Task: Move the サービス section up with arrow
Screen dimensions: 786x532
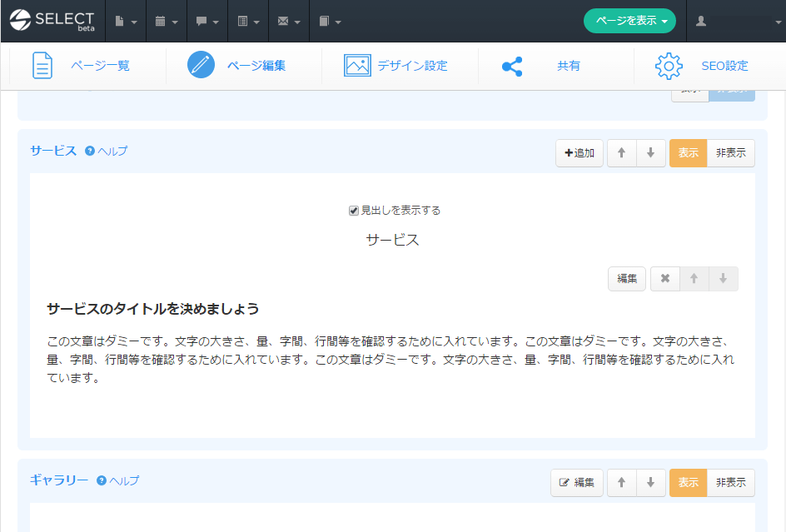Action: click(x=621, y=153)
